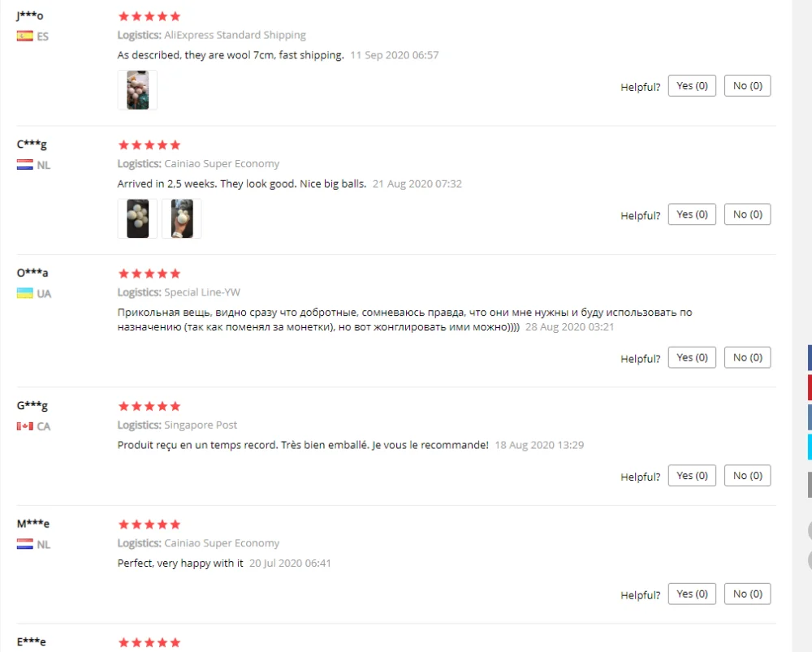Open first photo in C***g's review
The height and width of the screenshot is (652, 812).
[x=137, y=218]
